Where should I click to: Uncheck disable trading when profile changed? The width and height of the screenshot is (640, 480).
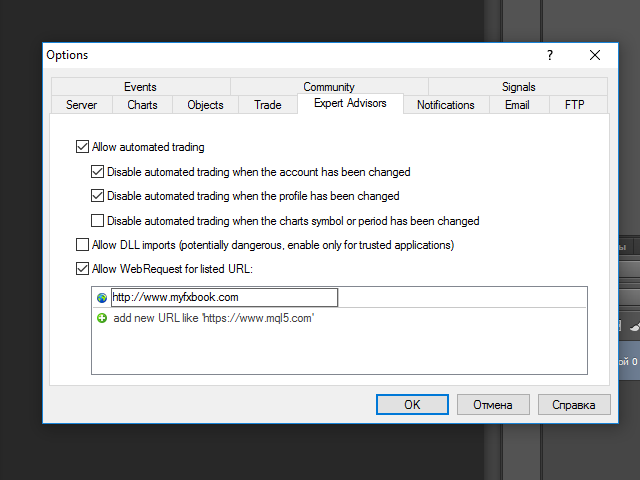98,196
